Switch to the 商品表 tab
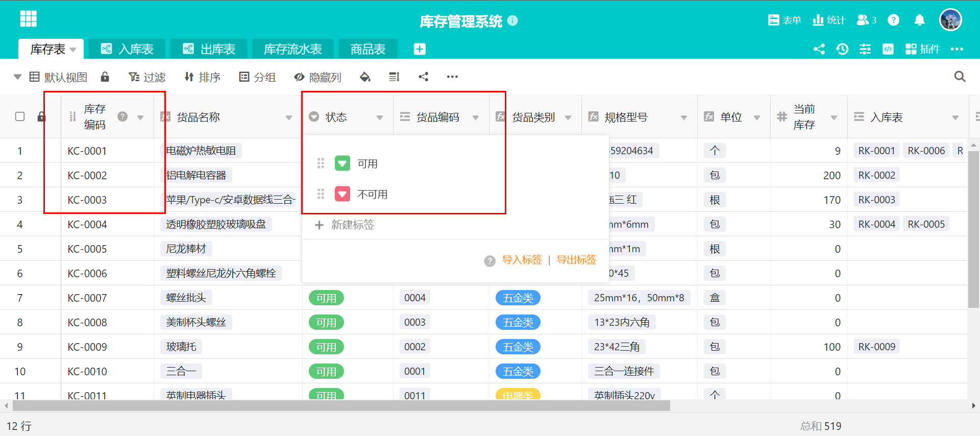Screen dimensions: 980x436 coord(368,49)
